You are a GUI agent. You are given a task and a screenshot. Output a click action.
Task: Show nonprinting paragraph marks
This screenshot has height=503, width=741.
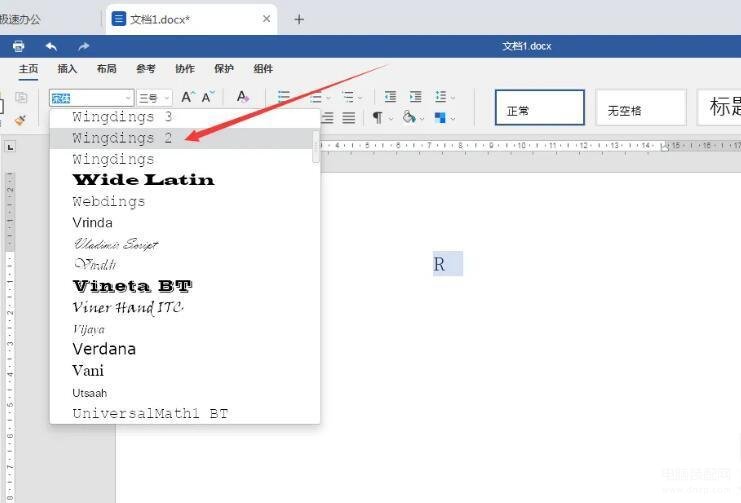pos(377,118)
